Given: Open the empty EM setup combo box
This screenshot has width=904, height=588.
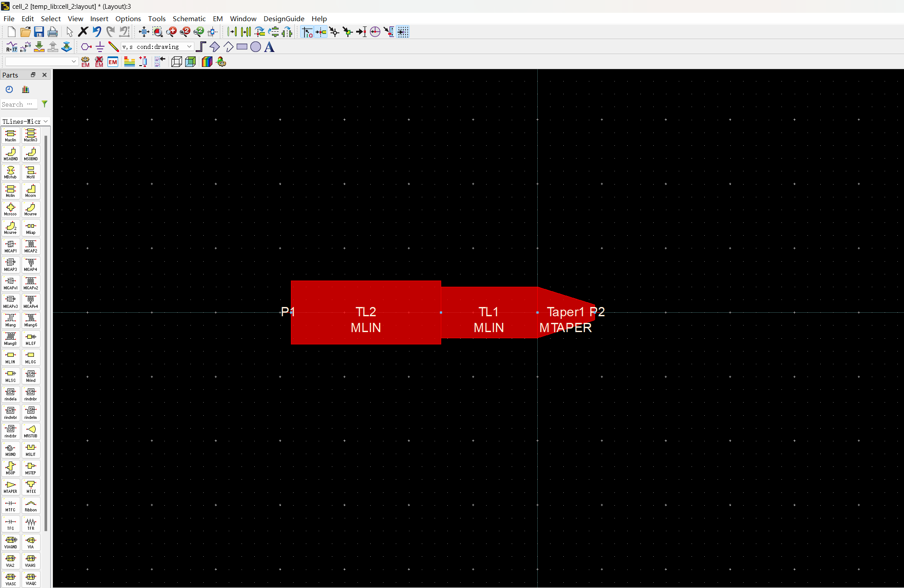Looking at the screenshot, I should [41, 62].
